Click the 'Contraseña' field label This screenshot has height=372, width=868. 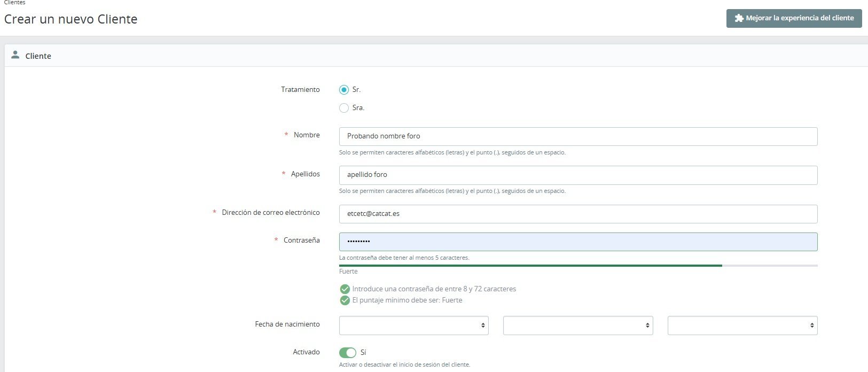[x=301, y=241]
